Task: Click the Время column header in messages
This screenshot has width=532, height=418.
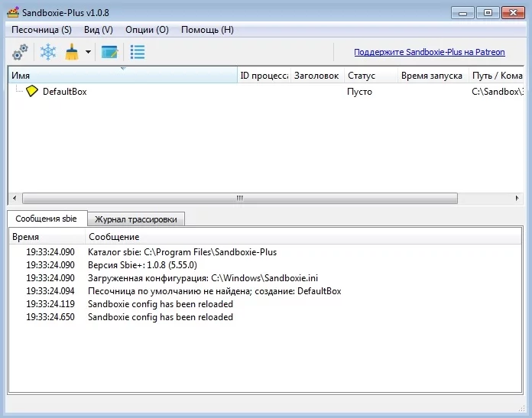Action: (47, 236)
